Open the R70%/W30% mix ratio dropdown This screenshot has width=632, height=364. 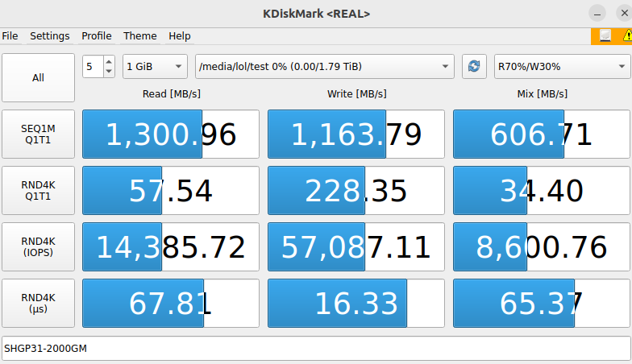562,67
